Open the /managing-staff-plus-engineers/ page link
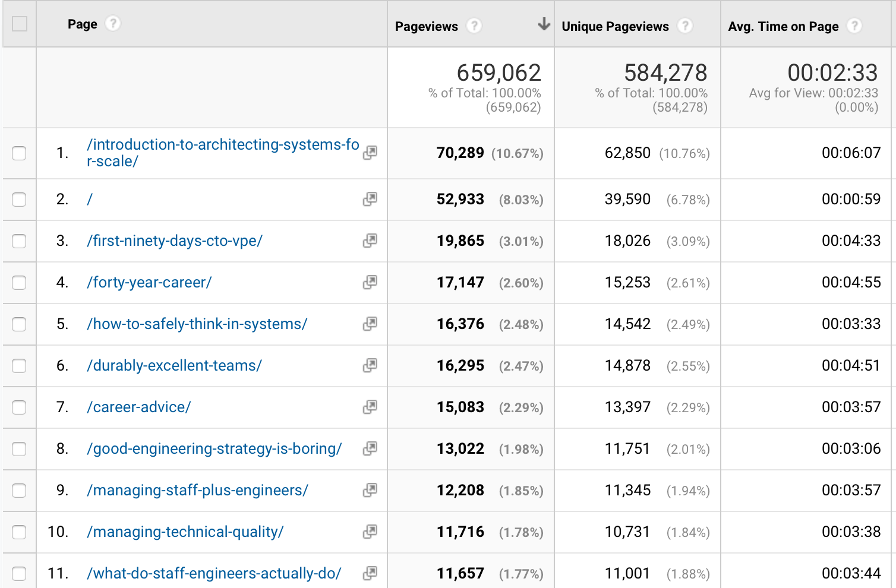896x588 pixels. [x=198, y=491]
